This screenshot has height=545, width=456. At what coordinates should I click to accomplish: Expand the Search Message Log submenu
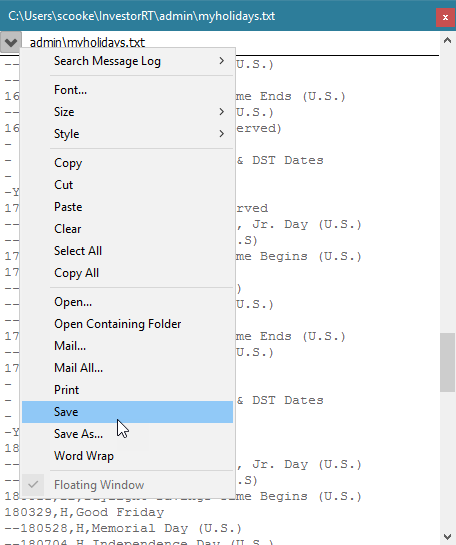(x=128, y=61)
